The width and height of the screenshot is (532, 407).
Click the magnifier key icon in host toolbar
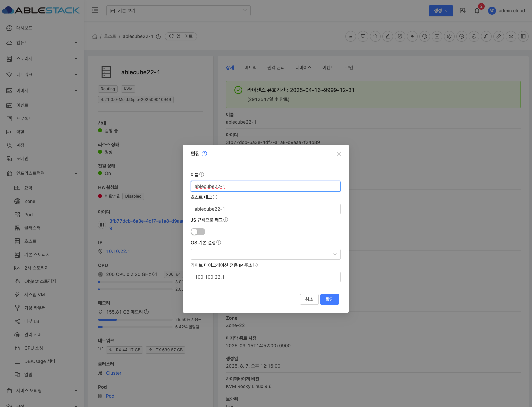coord(486,36)
